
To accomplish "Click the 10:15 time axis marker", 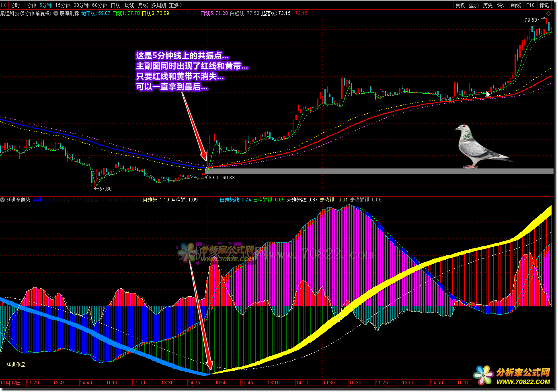I will [463, 383].
